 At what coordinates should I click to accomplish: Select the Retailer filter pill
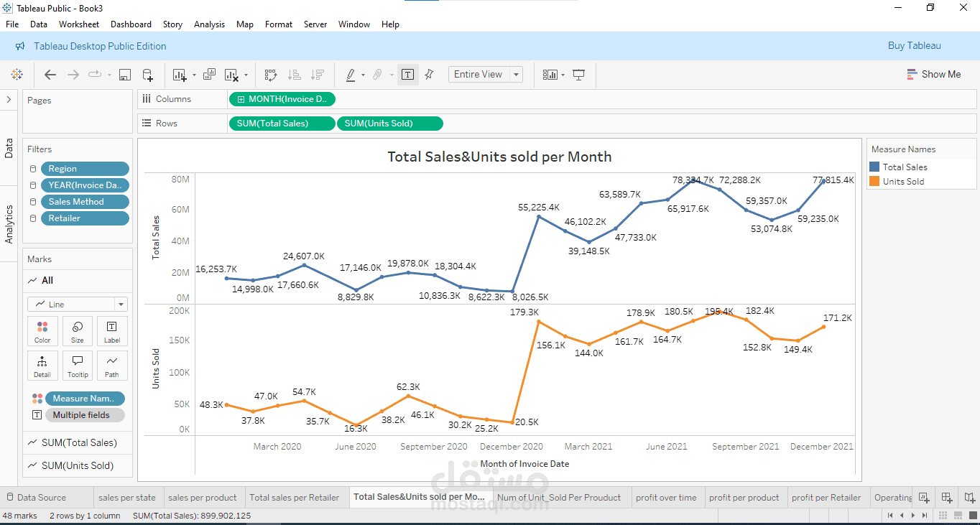coord(85,218)
